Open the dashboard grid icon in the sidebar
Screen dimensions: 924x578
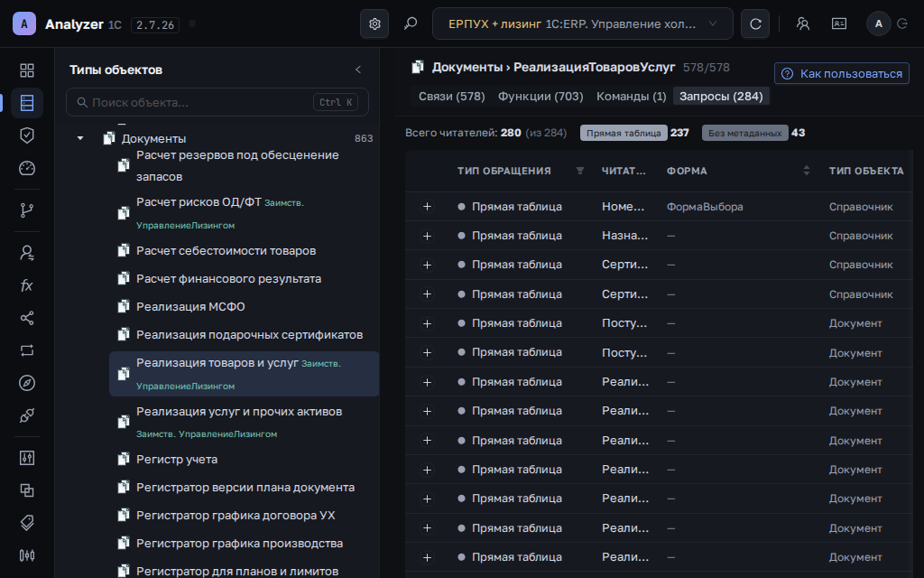(27, 70)
